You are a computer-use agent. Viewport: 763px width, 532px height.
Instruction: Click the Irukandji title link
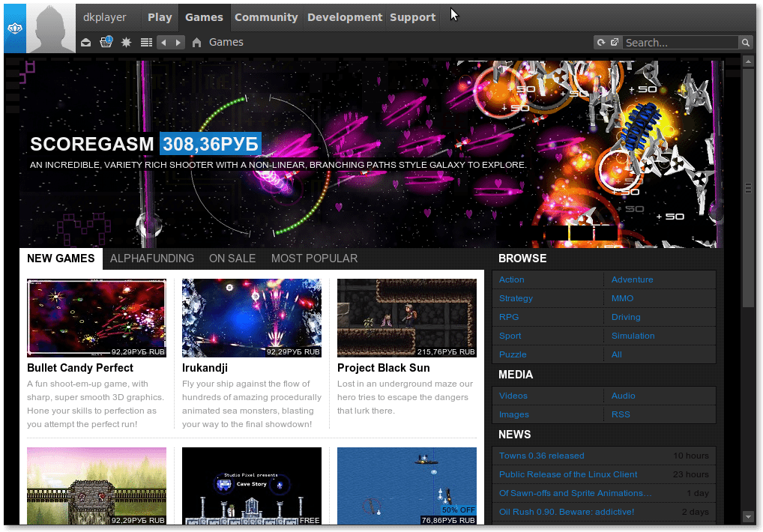205,368
